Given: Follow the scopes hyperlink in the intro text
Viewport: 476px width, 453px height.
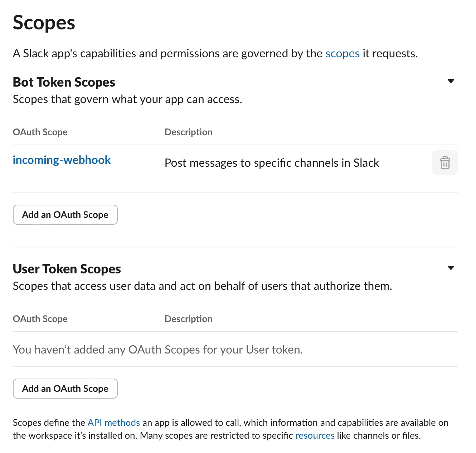Looking at the screenshot, I should pos(343,53).
